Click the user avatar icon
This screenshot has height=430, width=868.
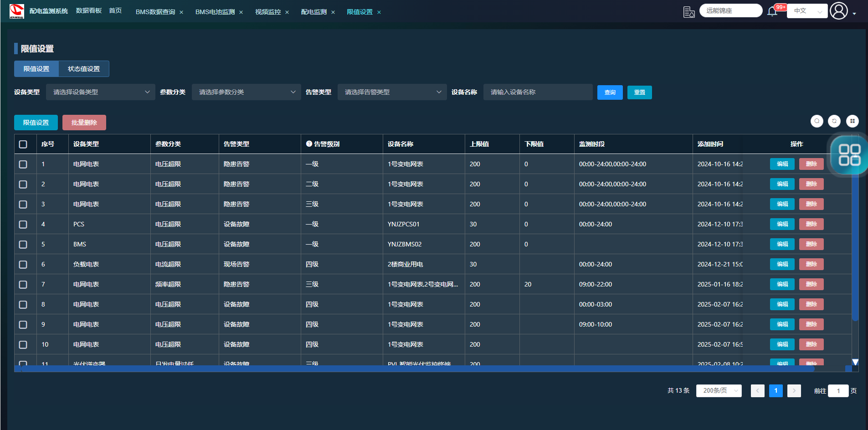pos(838,11)
